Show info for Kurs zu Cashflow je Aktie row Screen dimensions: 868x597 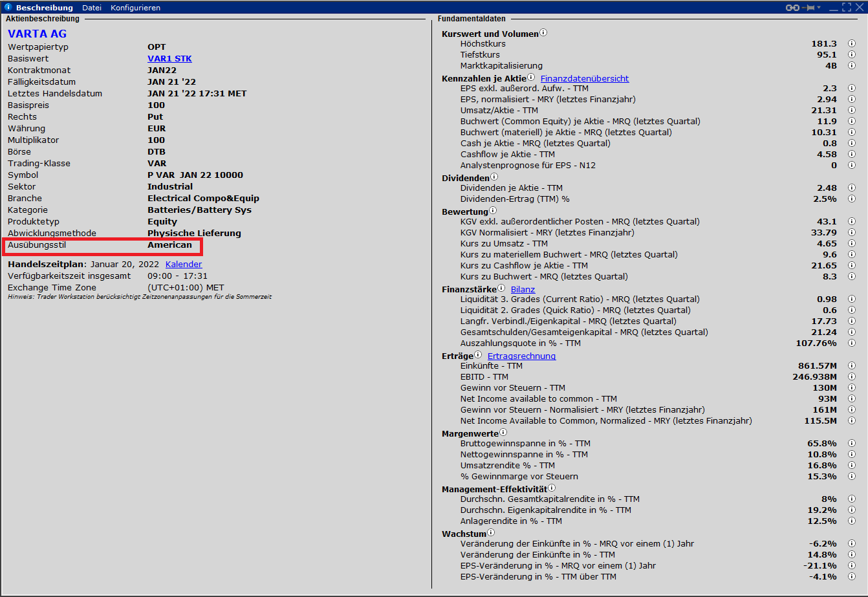(x=852, y=266)
